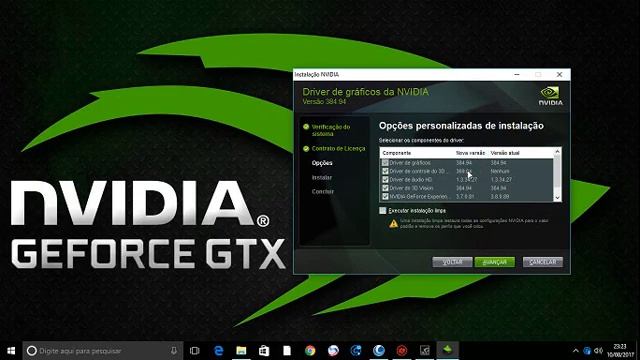The width and height of the screenshot is (640, 360).
Task: Enable Executar instalação limpa checkbox
Action: 382,211
